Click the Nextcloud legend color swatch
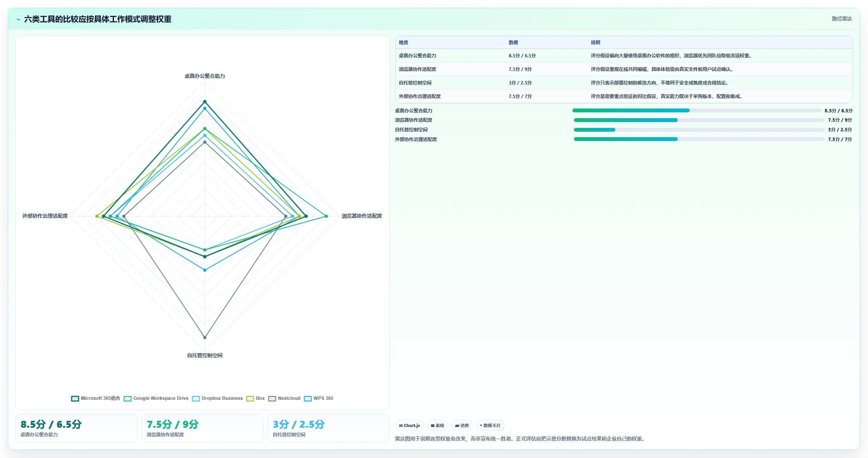868x458 pixels. 272,399
